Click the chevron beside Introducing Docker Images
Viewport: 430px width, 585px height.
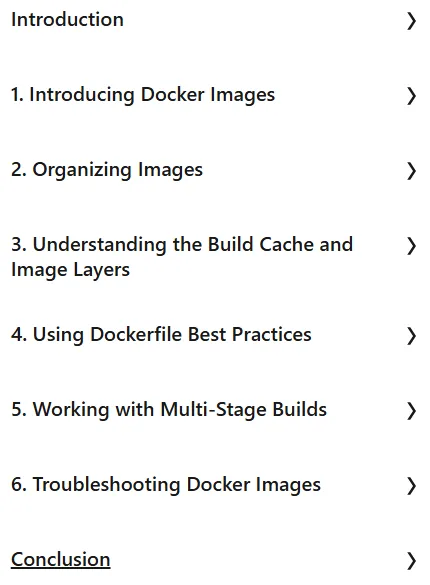click(411, 96)
